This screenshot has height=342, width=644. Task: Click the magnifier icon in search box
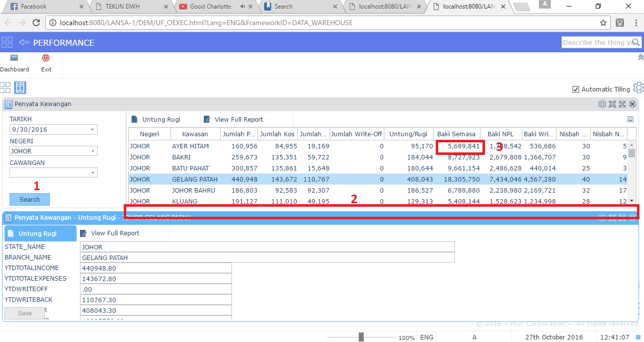(x=636, y=43)
